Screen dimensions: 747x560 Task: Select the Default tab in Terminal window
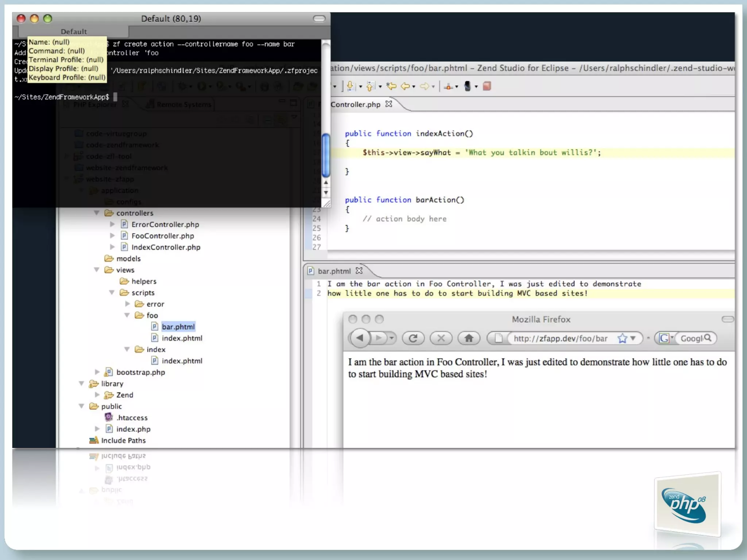(74, 32)
